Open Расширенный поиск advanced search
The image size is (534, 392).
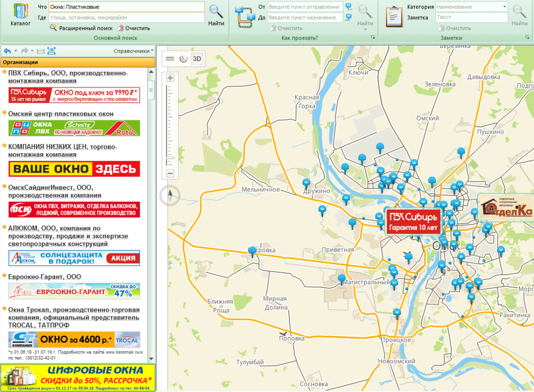tap(81, 28)
